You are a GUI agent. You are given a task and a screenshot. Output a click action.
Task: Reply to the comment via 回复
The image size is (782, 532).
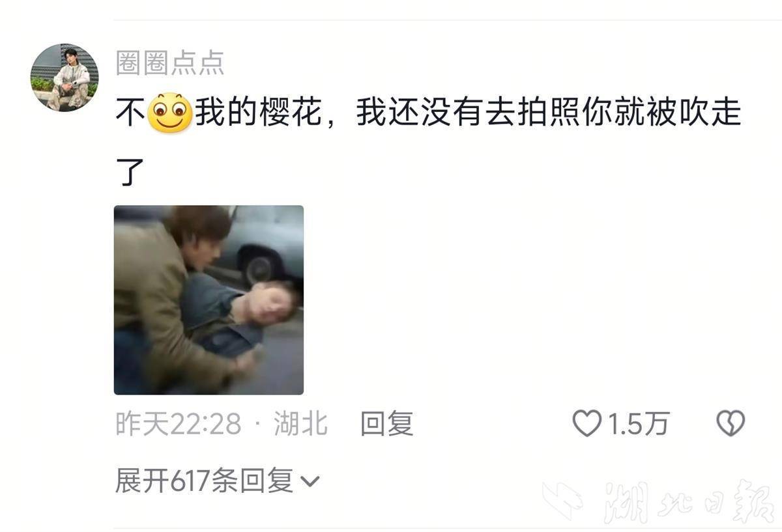[387, 424]
